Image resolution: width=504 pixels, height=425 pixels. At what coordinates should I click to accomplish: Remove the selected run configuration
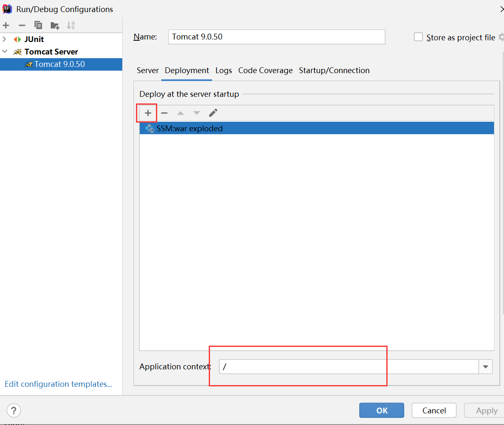(22, 25)
